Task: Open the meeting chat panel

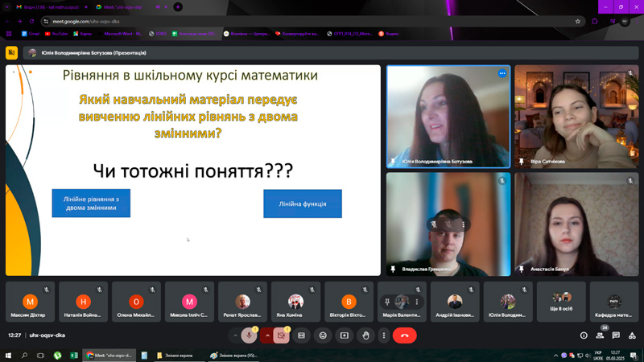Action: click(616, 335)
